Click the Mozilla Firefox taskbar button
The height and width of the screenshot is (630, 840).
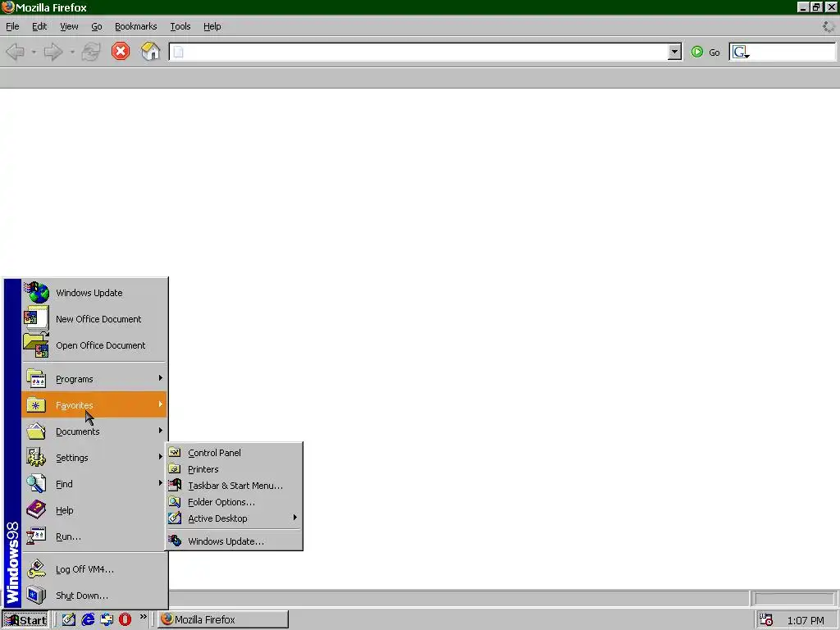(x=223, y=619)
